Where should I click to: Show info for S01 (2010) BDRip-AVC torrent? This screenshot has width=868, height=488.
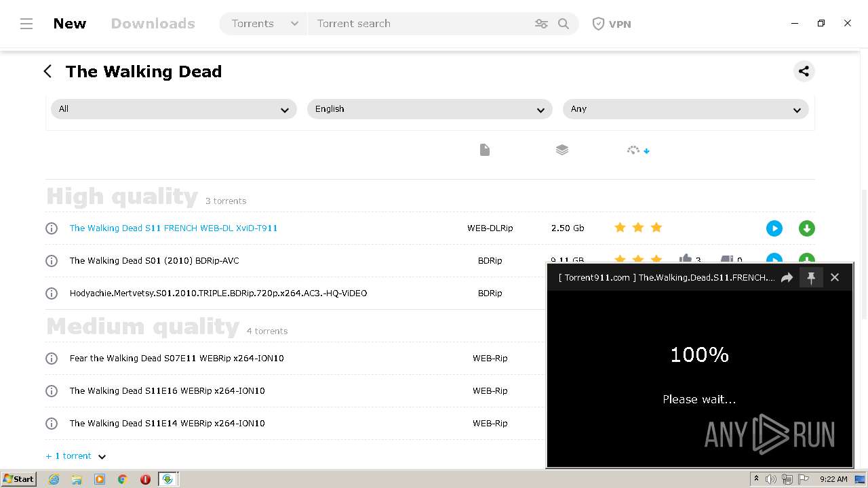click(52, 261)
